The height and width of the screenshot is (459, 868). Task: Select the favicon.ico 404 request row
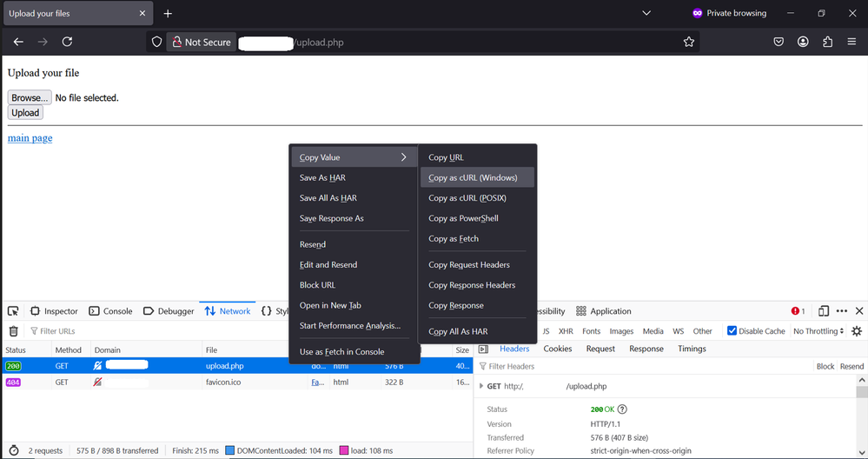coord(237,382)
